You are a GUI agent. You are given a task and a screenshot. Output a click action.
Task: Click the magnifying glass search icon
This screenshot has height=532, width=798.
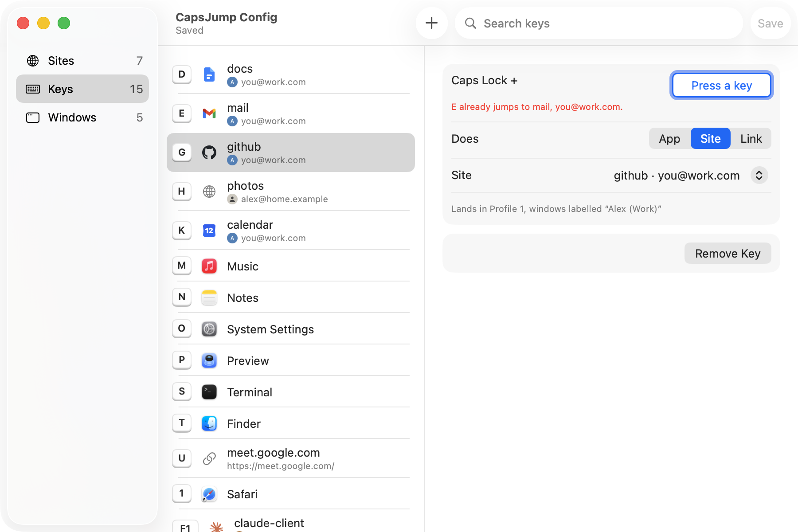pyautogui.click(x=470, y=23)
